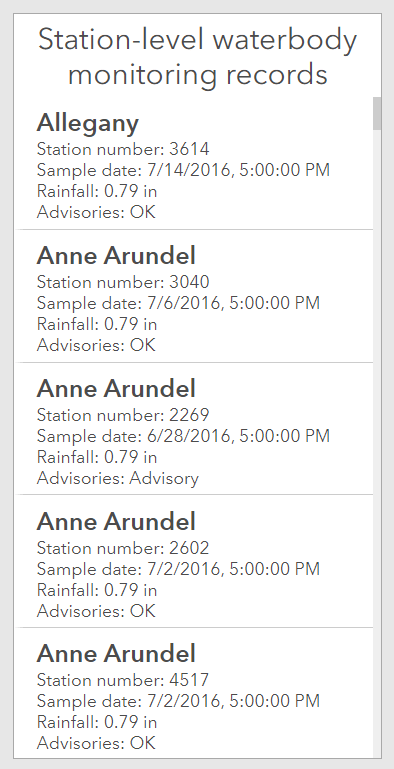Image resolution: width=394 pixels, height=769 pixels.
Task: Click 'Rainfall: 0.79 in' under station 3040
Action: 97,324
